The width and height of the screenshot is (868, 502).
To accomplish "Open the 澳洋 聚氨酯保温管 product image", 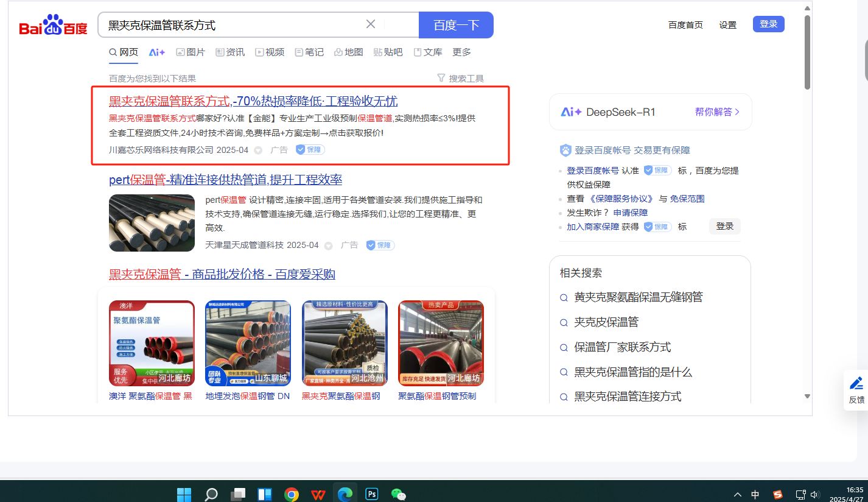I will coord(152,344).
